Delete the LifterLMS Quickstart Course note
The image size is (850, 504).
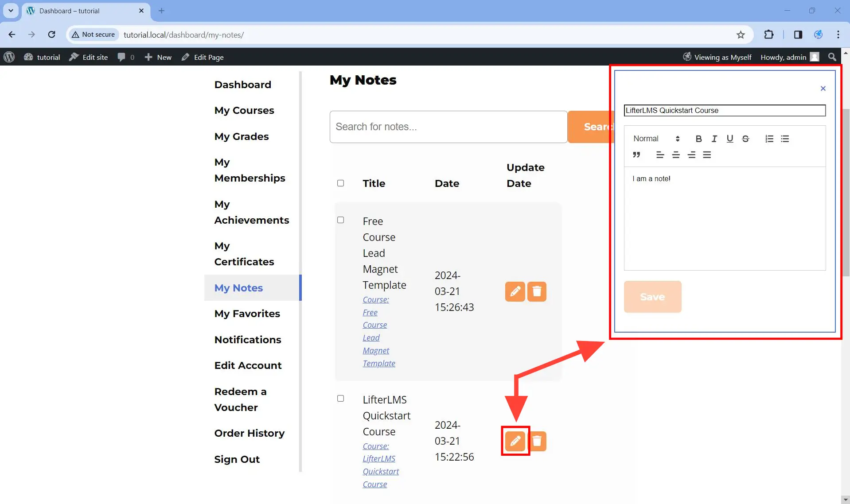click(538, 441)
